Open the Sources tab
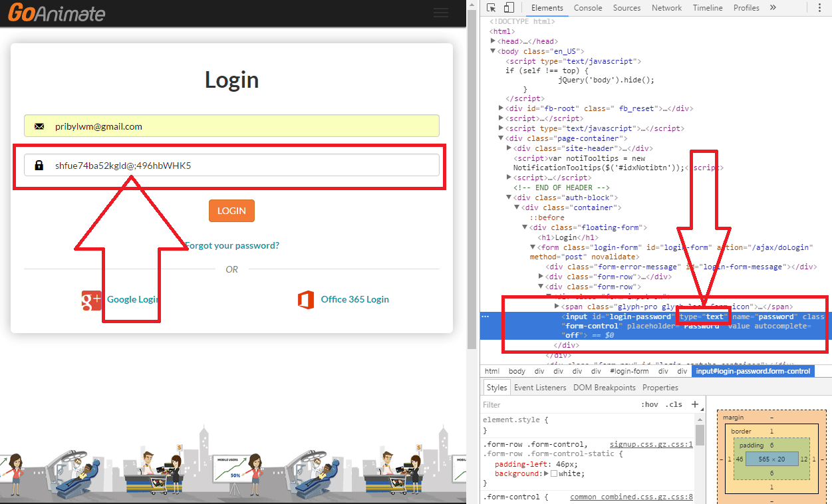Image resolution: width=832 pixels, height=504 pixels. pos(627,8)
